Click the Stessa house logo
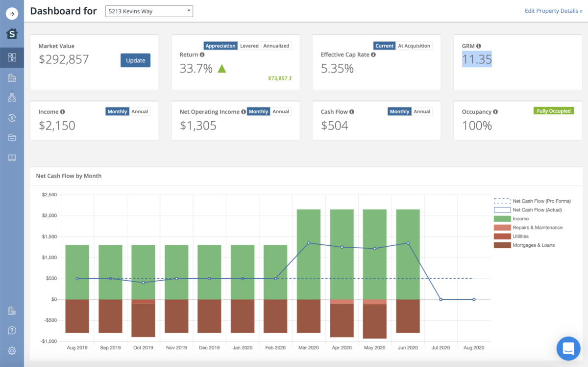Screen dimensions: 588x367 [12, 34]
